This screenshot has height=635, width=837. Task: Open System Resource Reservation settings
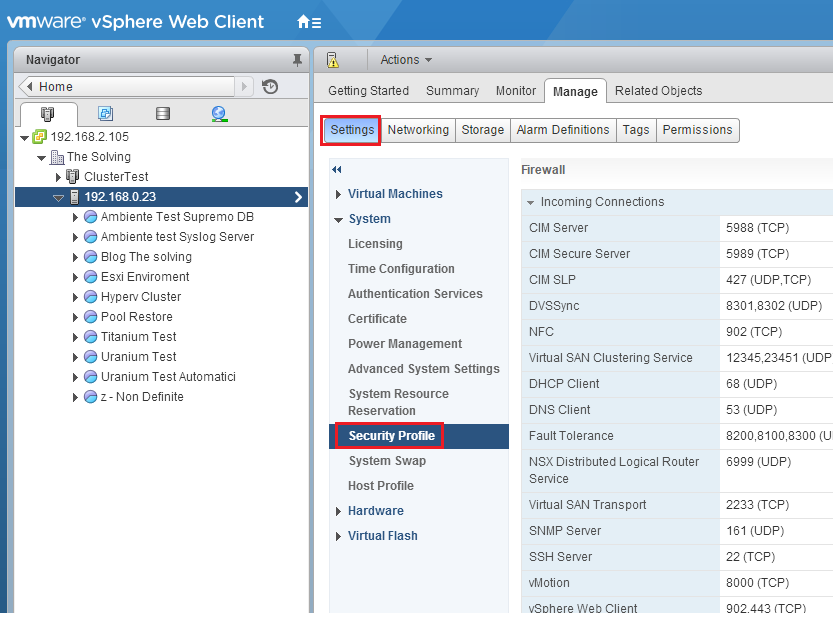(398, 402)
